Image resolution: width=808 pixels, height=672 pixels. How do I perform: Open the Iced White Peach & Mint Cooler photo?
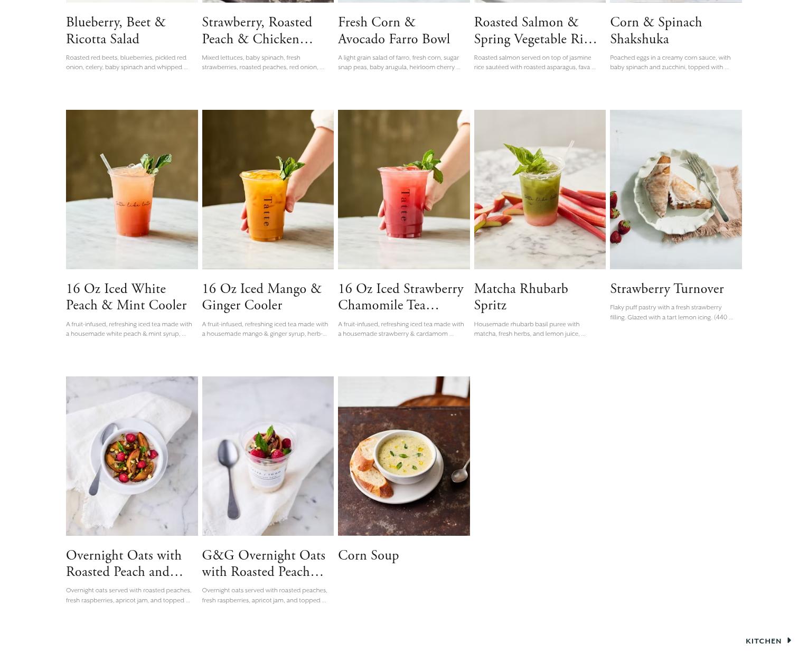[x=132, y=190]
